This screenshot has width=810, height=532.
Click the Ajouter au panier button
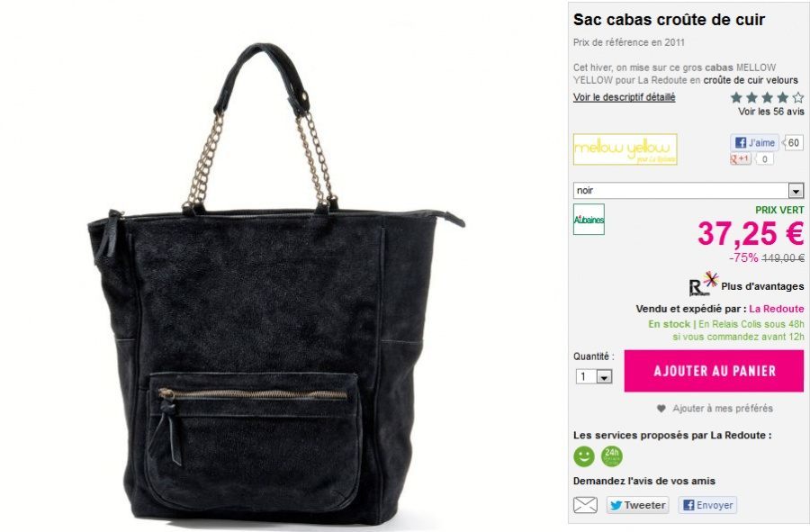click(714, 371)
